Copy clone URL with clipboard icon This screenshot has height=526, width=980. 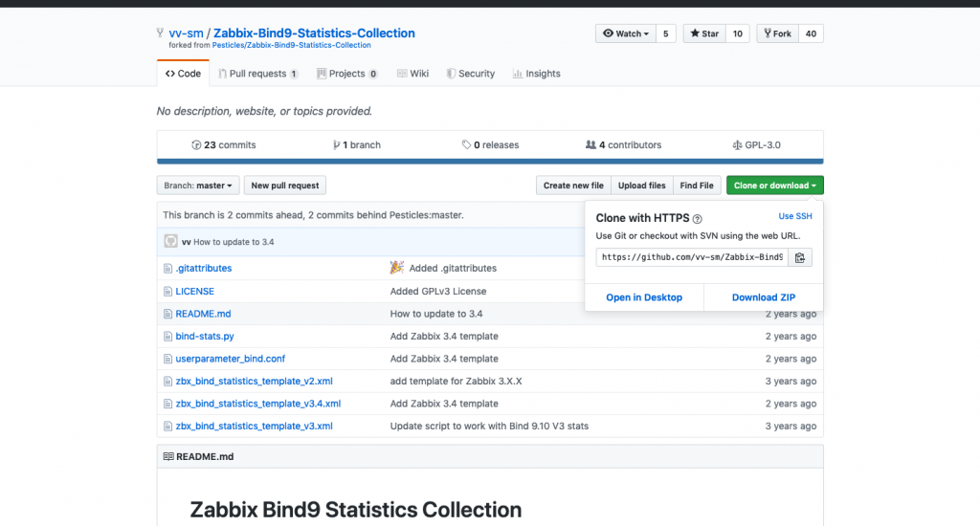800,257
